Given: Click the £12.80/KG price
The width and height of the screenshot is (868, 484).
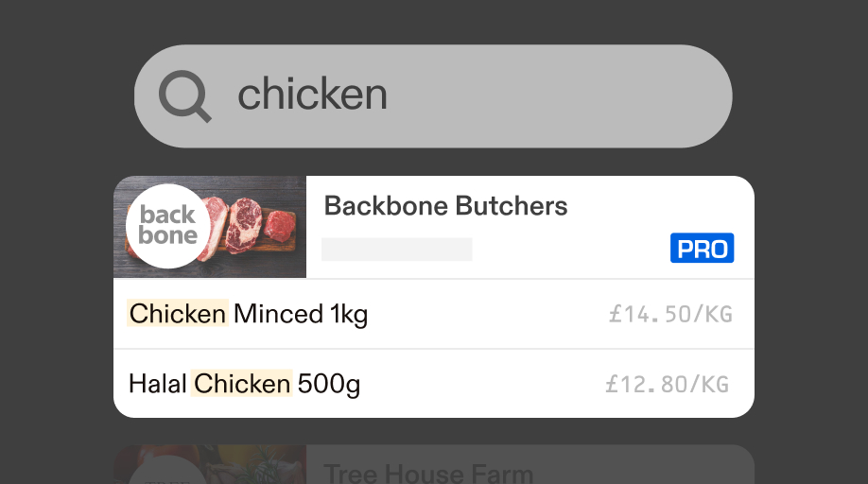Looking at the screenshot, I should click(667, 384).
